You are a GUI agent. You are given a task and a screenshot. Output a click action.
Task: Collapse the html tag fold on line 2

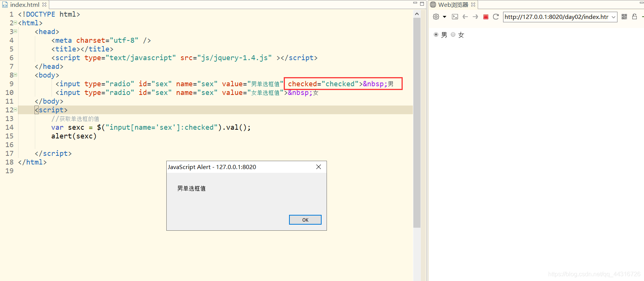(15, 23)
